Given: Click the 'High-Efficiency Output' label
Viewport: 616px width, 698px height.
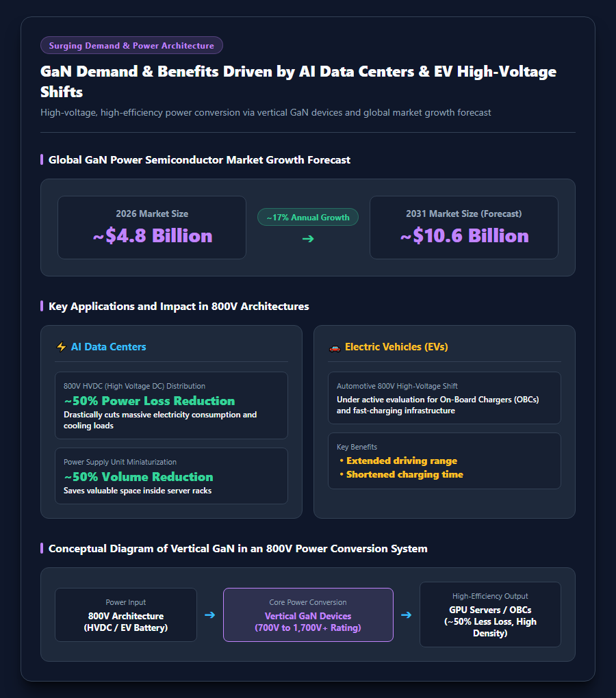Looking at the screenshot, I should pos(490,596).
